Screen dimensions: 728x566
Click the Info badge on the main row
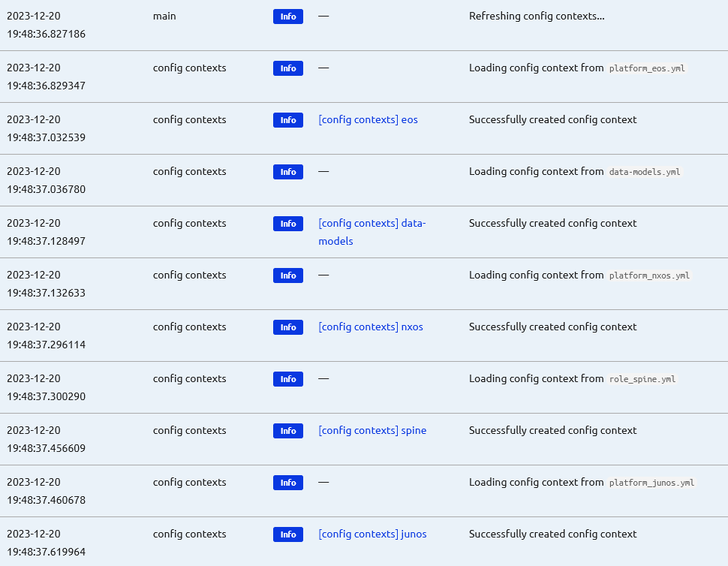[x=287, y=16]
